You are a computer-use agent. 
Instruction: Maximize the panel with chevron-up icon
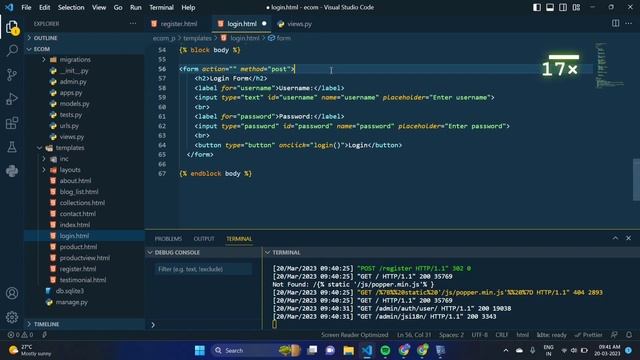pyautogui.click(x=615, y=238)
